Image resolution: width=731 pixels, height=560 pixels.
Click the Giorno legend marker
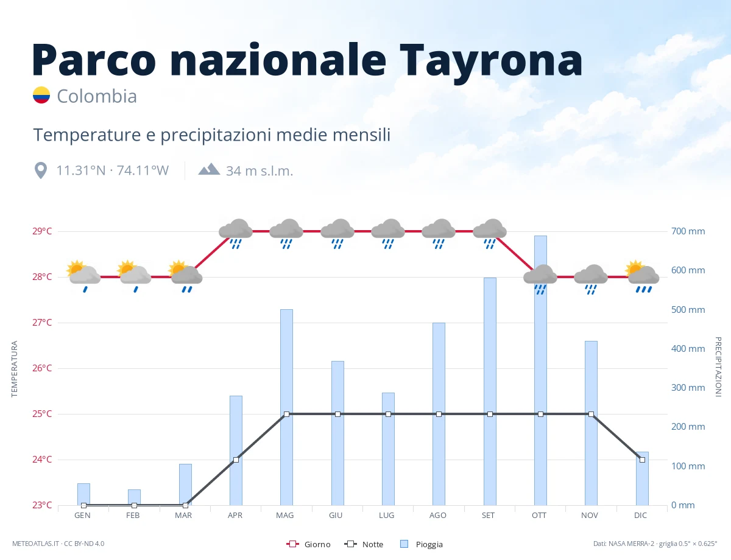(292, 544)
